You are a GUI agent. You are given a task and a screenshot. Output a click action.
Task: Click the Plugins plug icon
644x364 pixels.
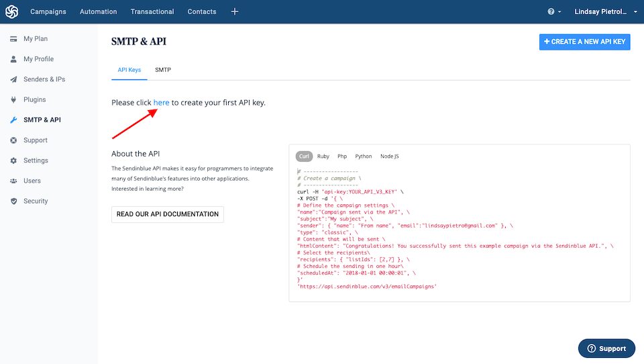click(x=13, y=99)
